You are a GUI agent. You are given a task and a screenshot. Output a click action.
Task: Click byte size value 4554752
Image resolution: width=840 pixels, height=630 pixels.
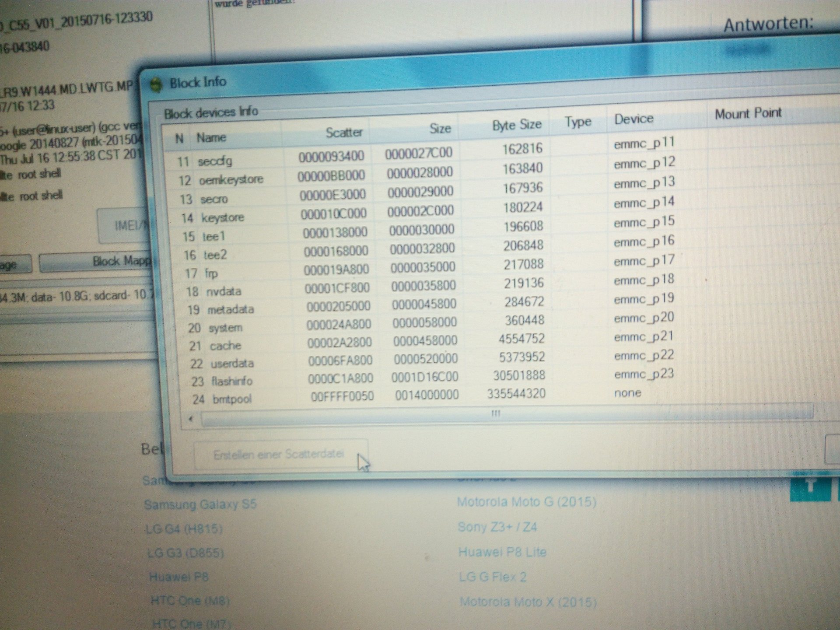point(521,339)
